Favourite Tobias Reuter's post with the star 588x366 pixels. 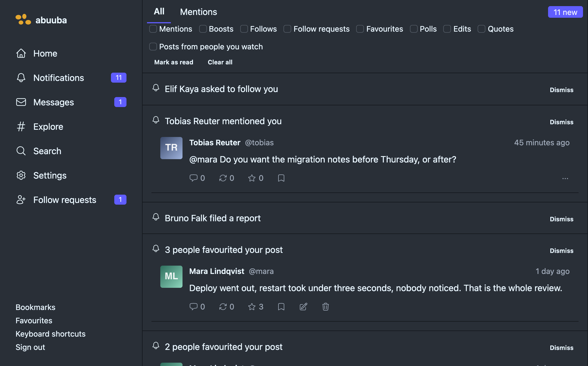[252, 178]
